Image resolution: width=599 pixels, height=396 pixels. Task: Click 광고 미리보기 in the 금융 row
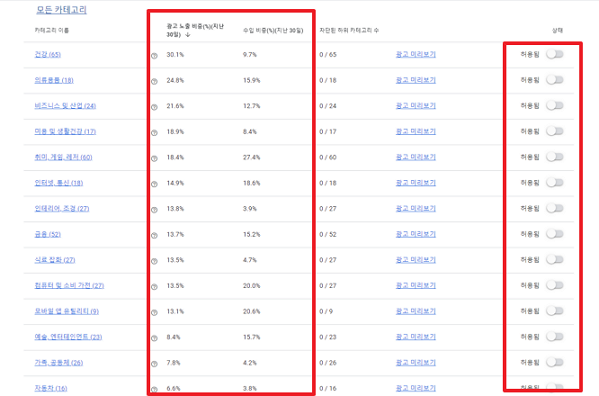pyautogui.click(x=416, y=234)
